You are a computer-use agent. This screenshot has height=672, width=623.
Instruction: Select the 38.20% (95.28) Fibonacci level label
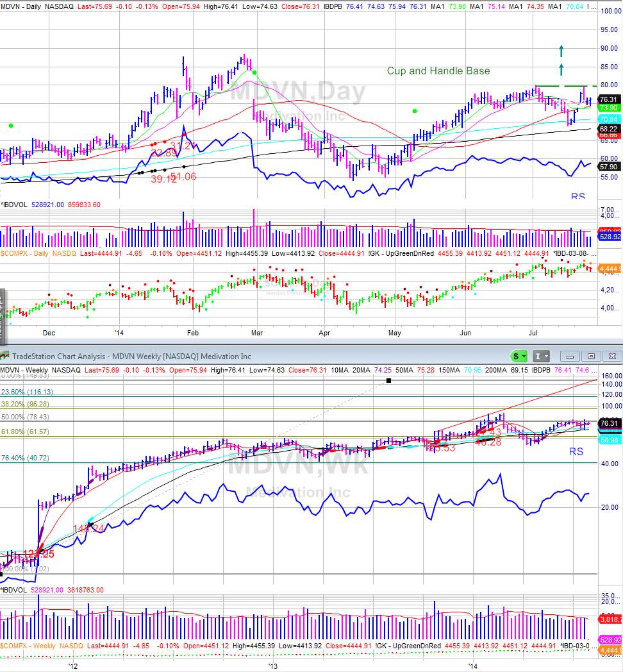click(x=25, y=404)
